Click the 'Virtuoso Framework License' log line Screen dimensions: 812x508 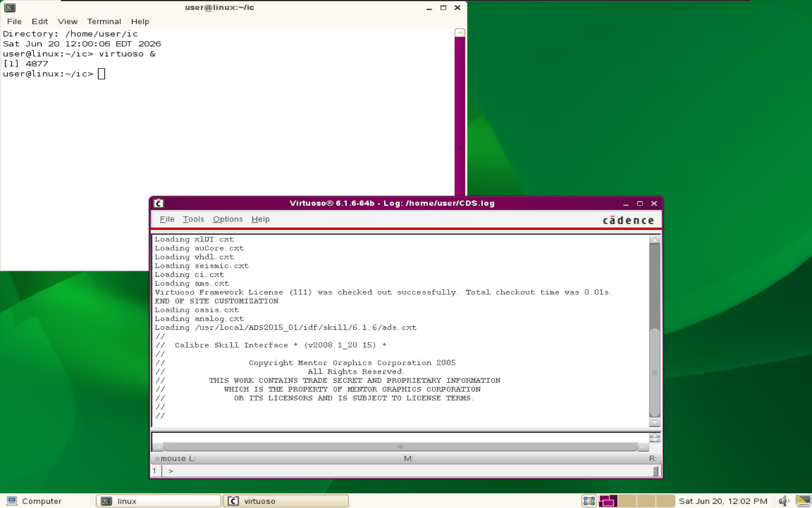383,292
